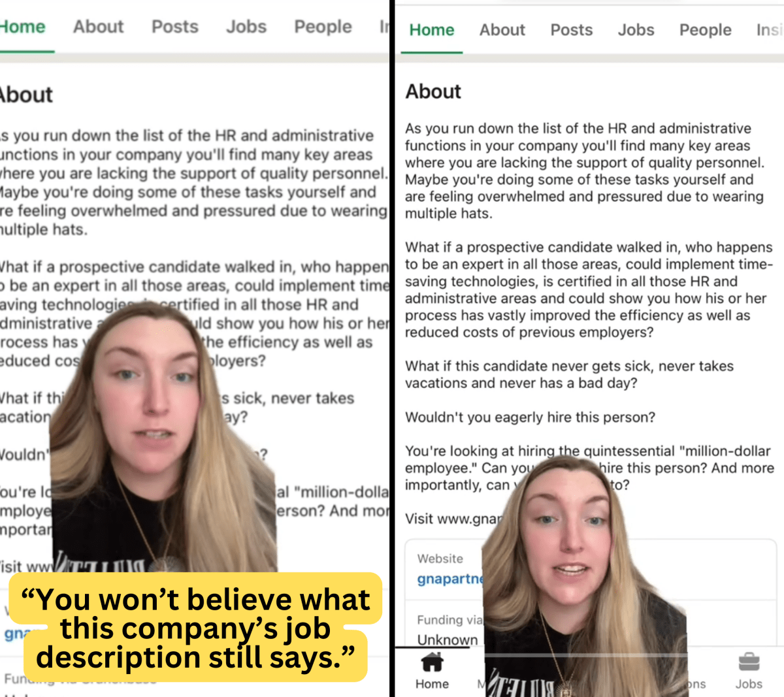Image resolution: width=784 pixels, height=697 pixels.
Task: Open the briefcase Jobs icon in bottom navigation
Action: pos(749,662)
